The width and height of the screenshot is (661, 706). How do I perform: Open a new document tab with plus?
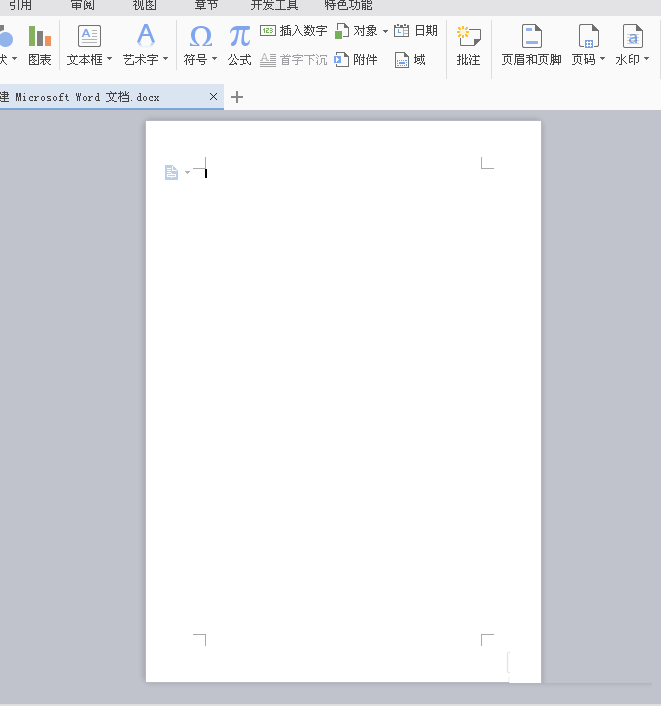click(237, 97)
